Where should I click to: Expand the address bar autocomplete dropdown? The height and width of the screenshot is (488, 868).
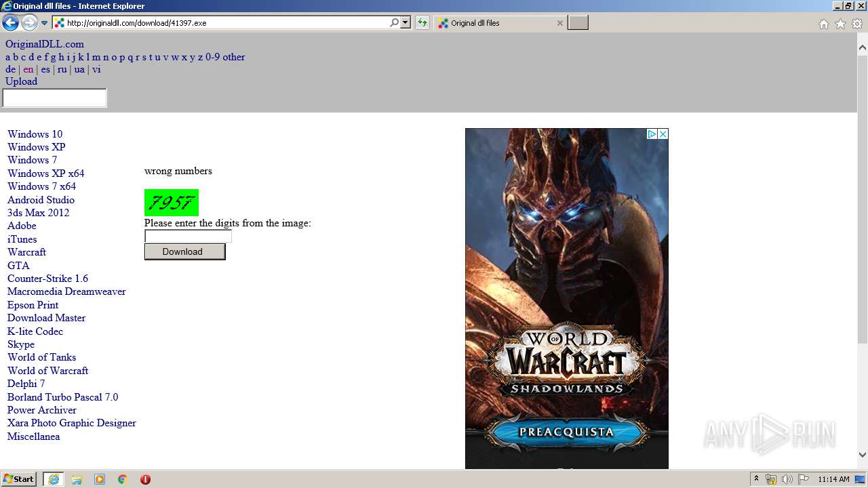(406, 23)
